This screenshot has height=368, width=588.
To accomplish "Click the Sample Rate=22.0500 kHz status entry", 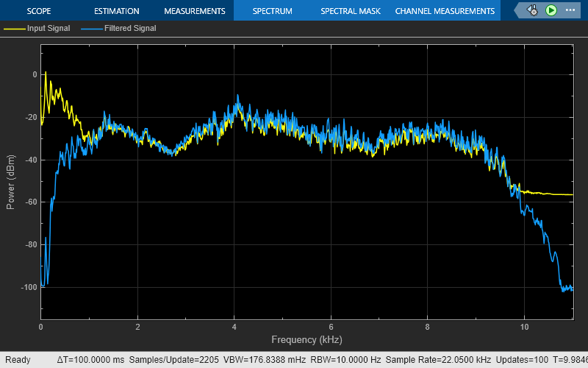I will [438, 360].
